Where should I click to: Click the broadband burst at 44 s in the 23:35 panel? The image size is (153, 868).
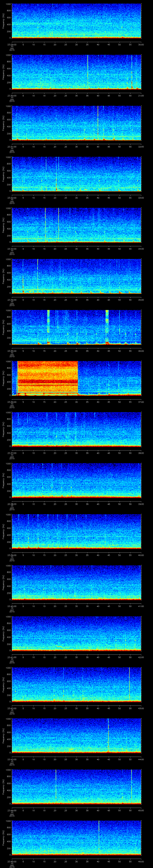pos(107,327)
